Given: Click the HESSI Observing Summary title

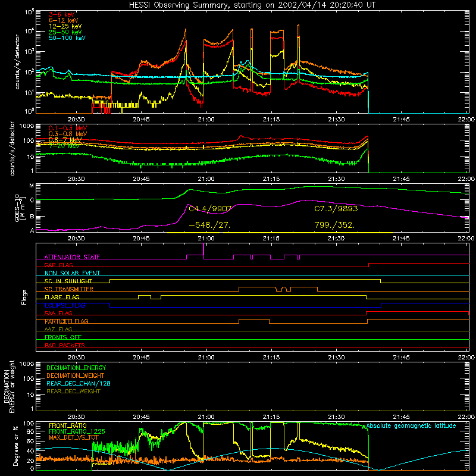Looking at the screenshot, I should [x=252, y=5].
